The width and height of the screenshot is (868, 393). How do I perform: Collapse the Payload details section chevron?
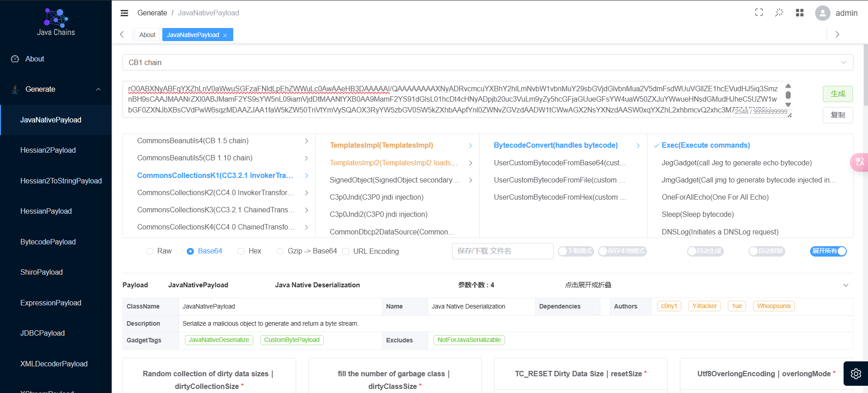click(846, 285)
